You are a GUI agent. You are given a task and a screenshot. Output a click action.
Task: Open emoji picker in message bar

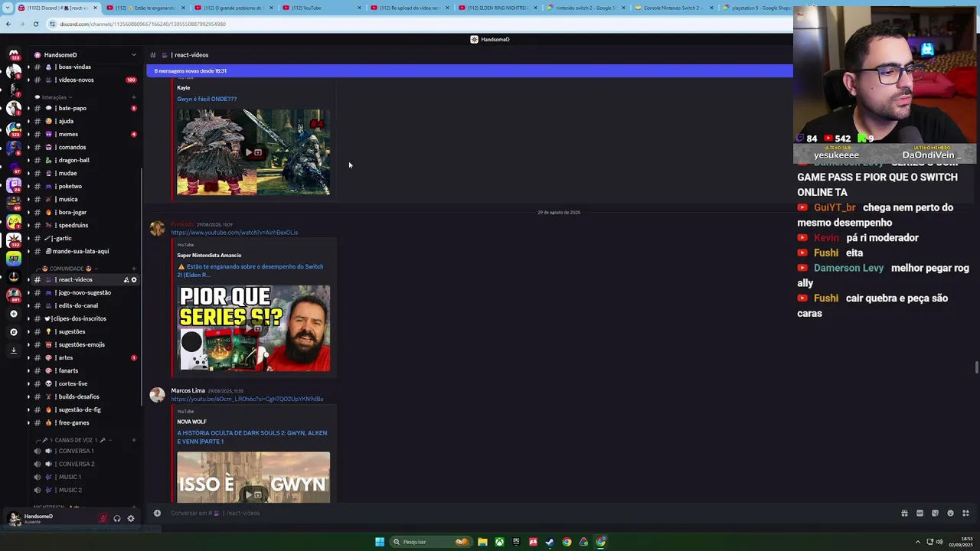[x=950, y=513]
